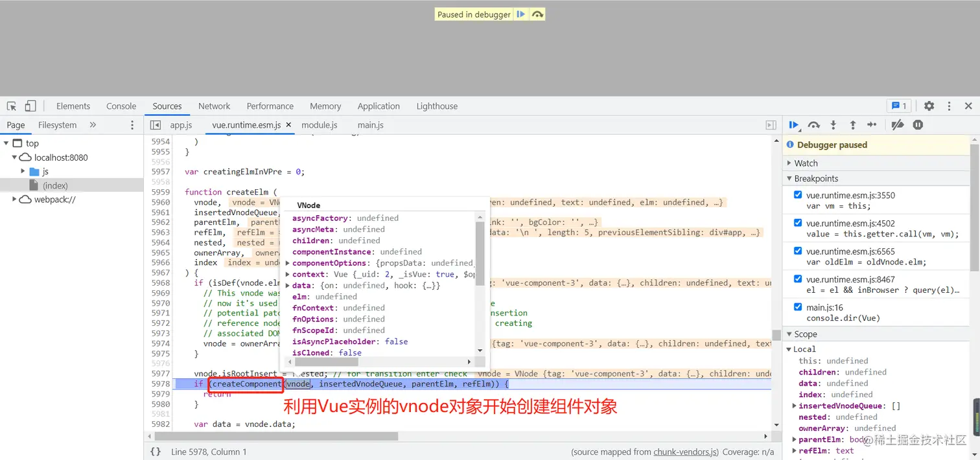Switch to the Console tab
The image size is (980, 460).
pyautogui.click(x=121, y=106)
